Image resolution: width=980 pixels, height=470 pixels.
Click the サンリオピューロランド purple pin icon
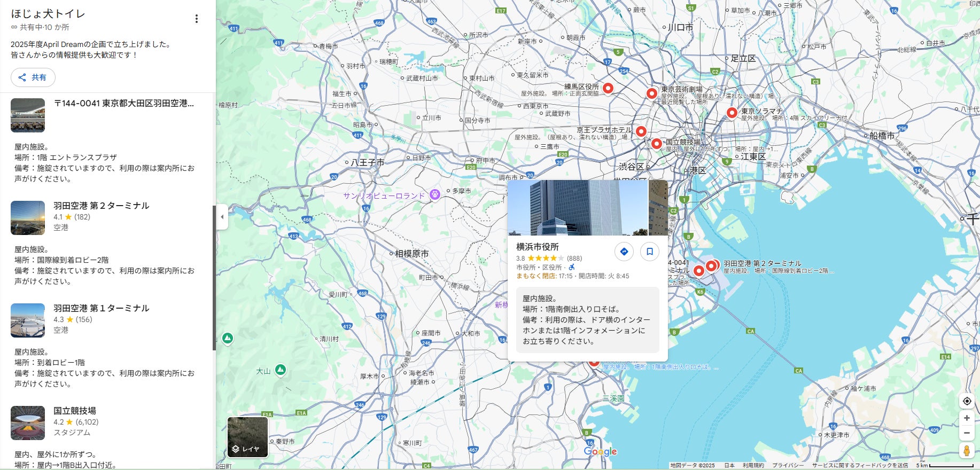(435, 195)
